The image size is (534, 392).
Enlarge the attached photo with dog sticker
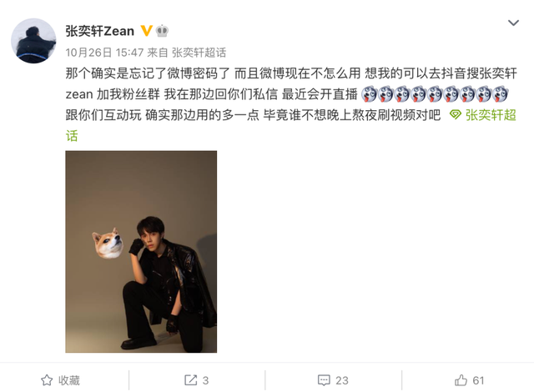click(141, 252)
